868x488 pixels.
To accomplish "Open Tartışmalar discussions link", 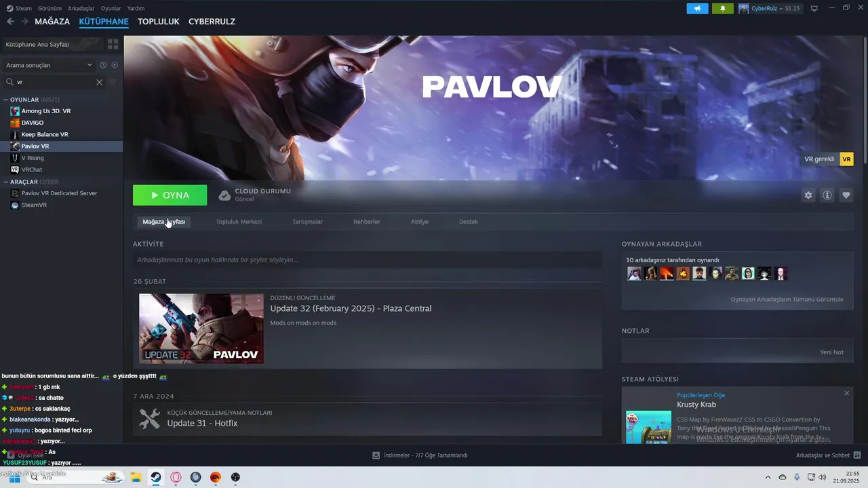I will (x=307, y=222).
